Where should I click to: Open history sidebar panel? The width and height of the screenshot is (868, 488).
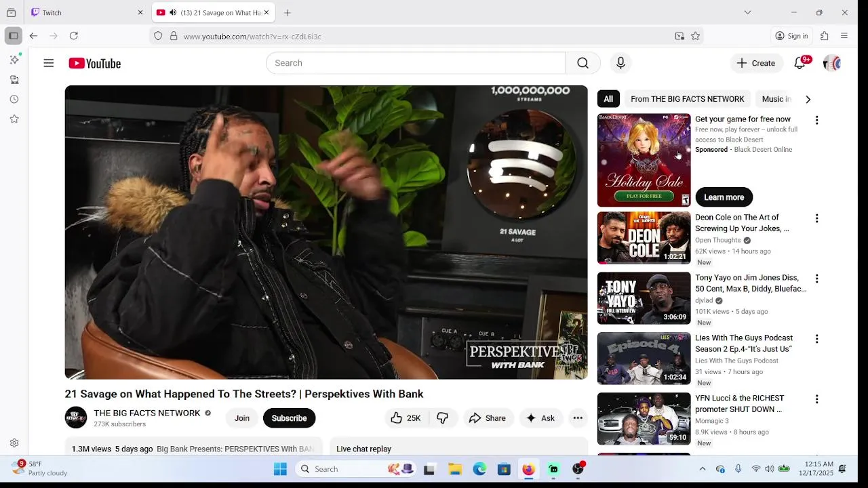click(x=14, y=99)
